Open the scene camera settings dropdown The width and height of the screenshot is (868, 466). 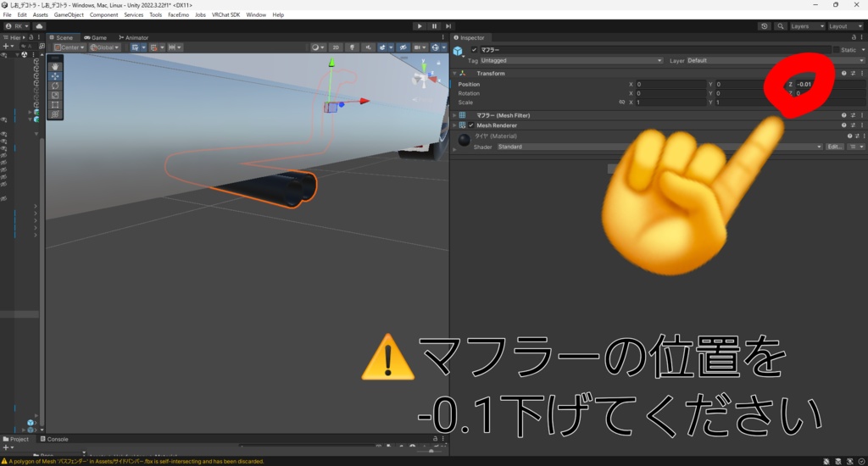click(420, 47)
